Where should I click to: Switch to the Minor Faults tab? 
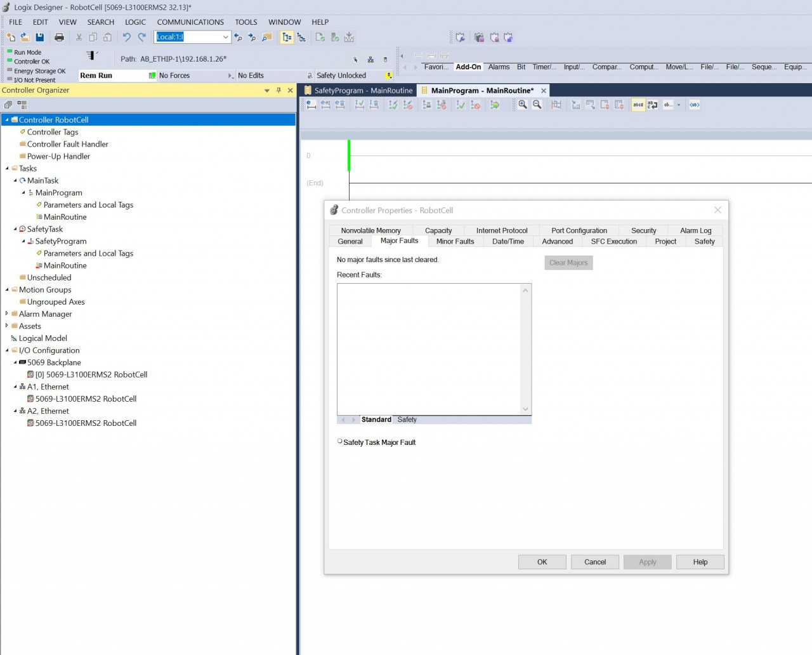tap(455, 241)
